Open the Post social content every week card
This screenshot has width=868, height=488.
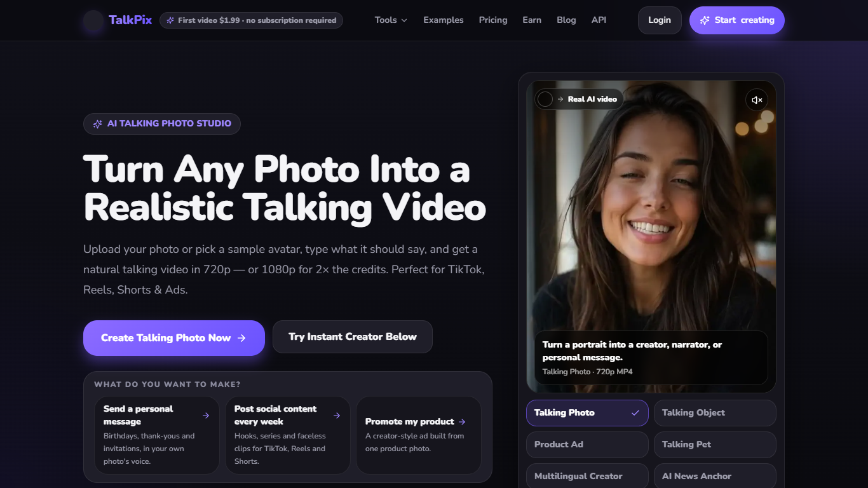[288, 435]
